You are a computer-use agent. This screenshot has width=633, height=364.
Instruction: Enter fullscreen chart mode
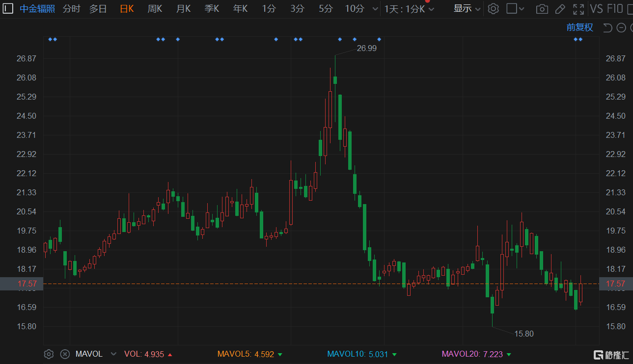click(578, 9)
